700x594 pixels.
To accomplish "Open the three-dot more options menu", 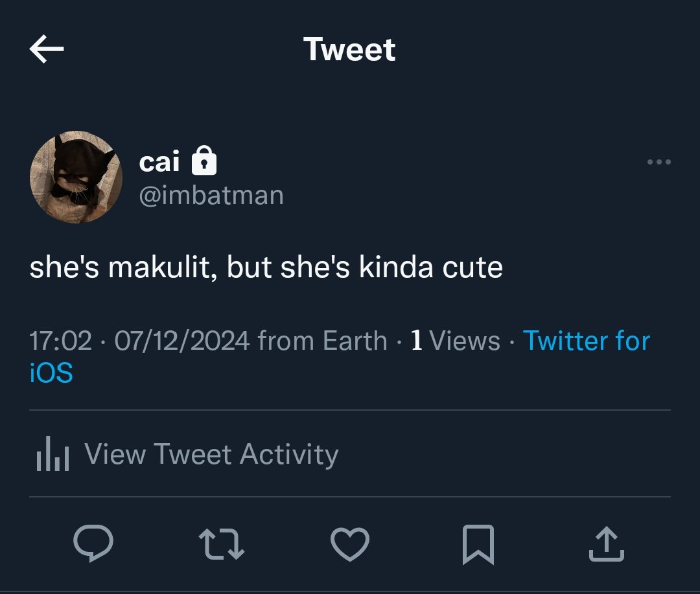I will pos(659,162).
